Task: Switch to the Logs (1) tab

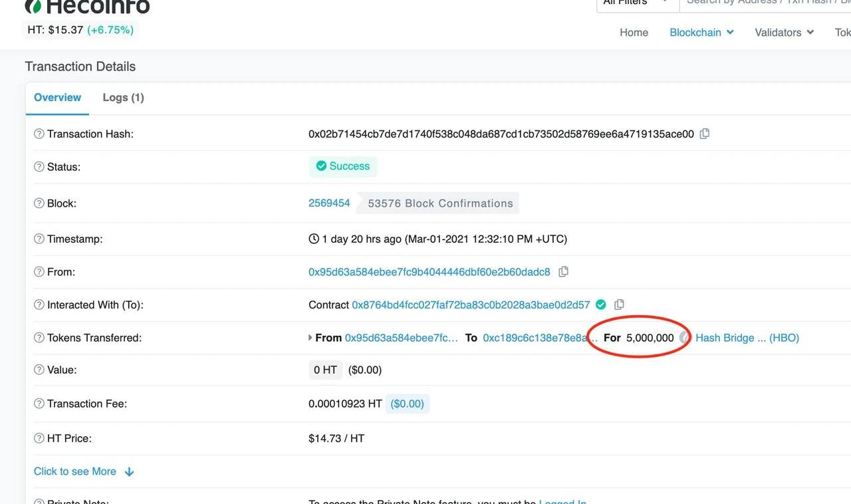Action: [123, 98]
